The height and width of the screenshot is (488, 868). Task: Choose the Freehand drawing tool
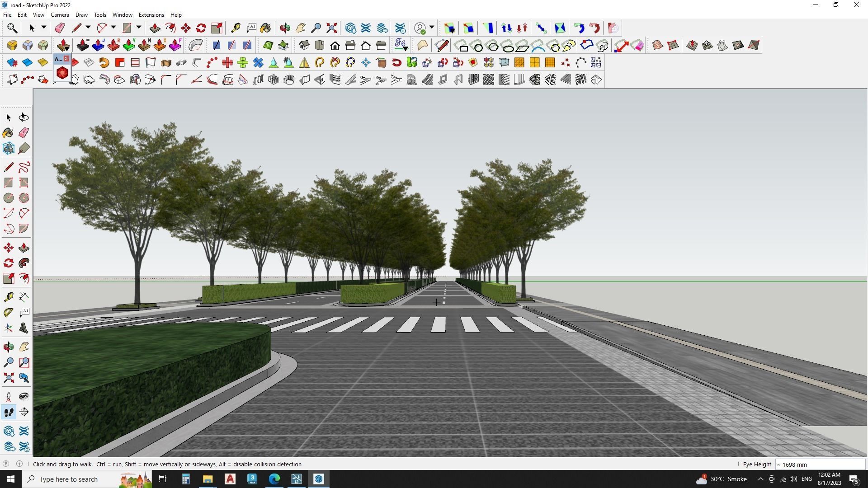pyautogui.click(x=24, y=167)
